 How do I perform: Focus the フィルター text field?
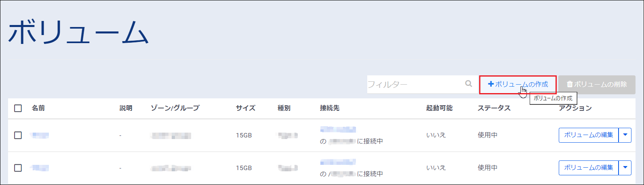click(414, 84)
